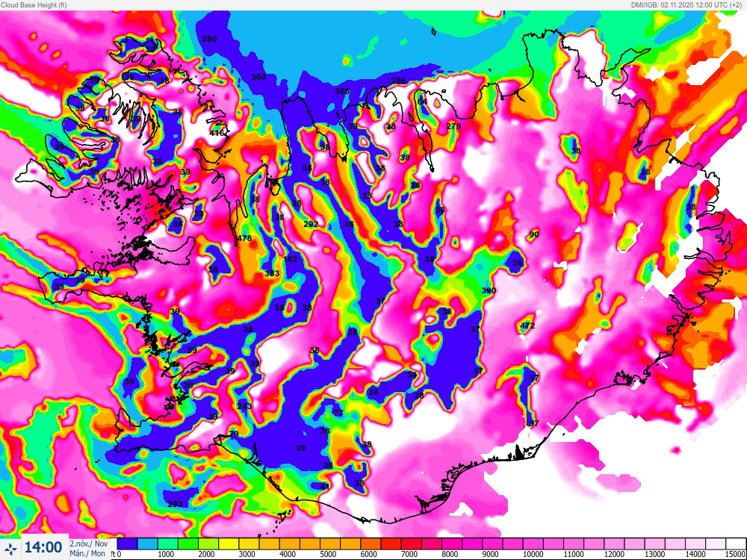The width and height of the screenshot is (747, 560).
Task: Click the '1000' legend tick label
Action: point(166,554)
